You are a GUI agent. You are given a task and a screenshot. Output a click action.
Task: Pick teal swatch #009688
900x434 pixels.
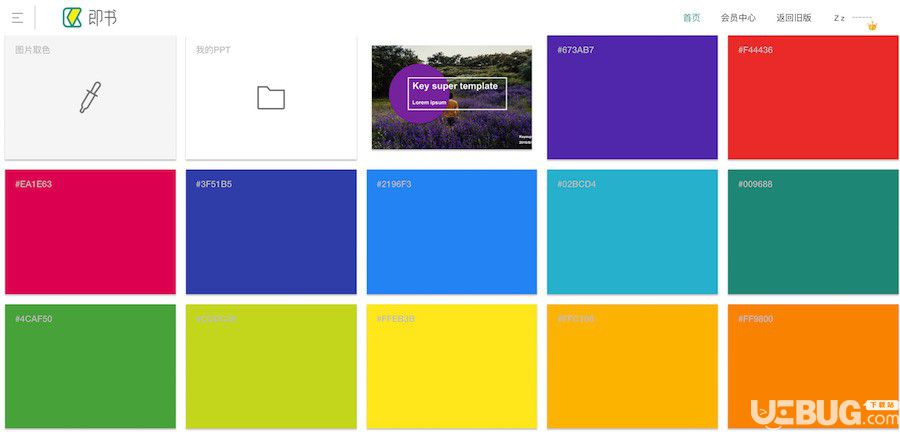813,232
